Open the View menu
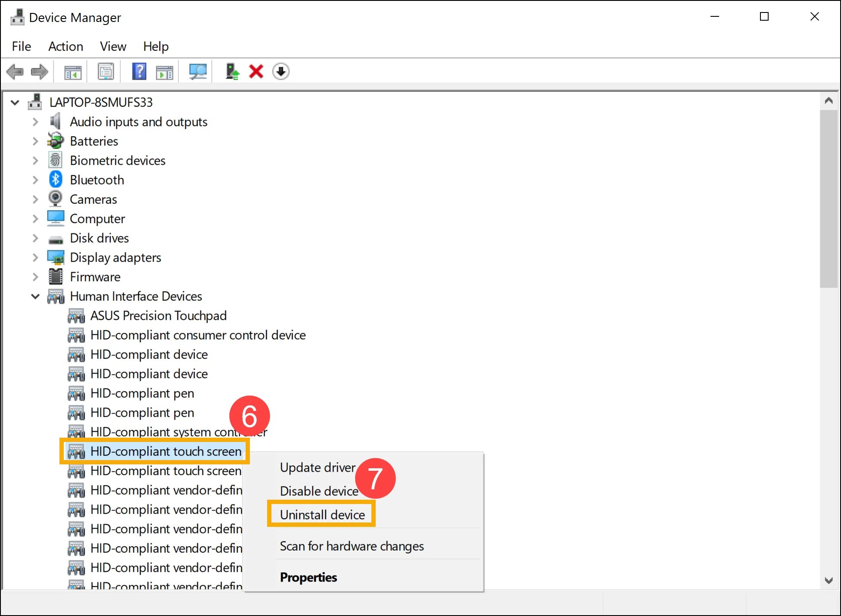The height and width of the screenshot is (616, 841). [113, 47]
